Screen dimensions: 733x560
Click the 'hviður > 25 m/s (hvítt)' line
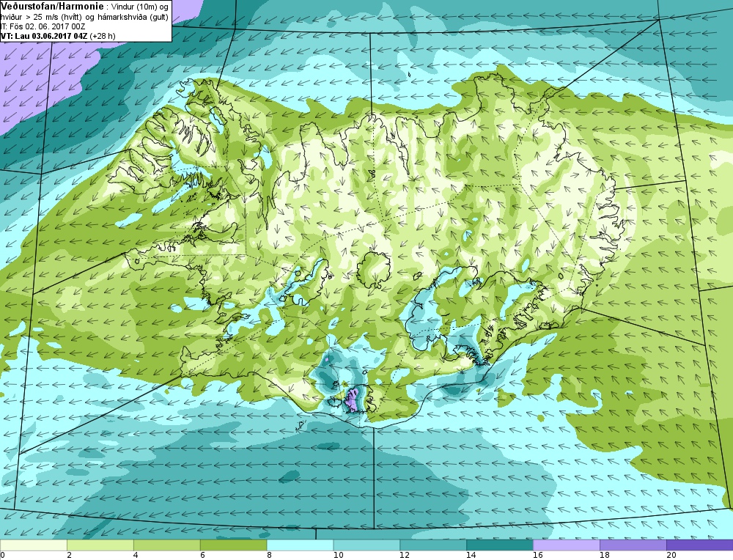(x=41, y=18)
